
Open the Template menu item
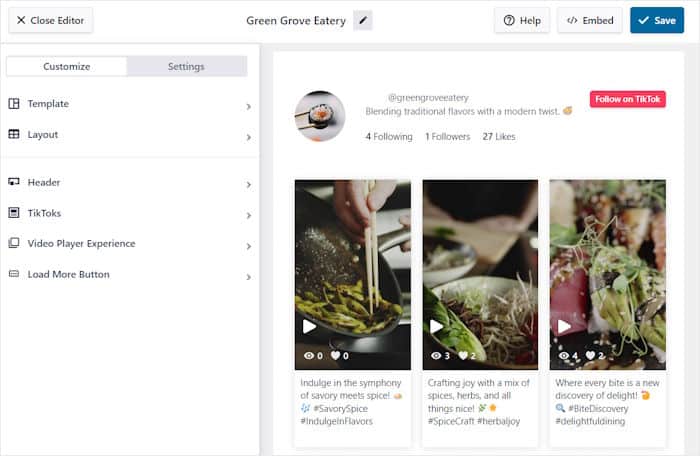[x=129, y=104]
